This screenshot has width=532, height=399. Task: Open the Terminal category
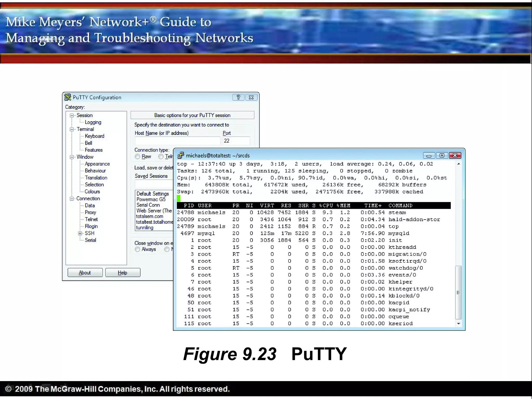pyautogui.click(x=85, y=129)
